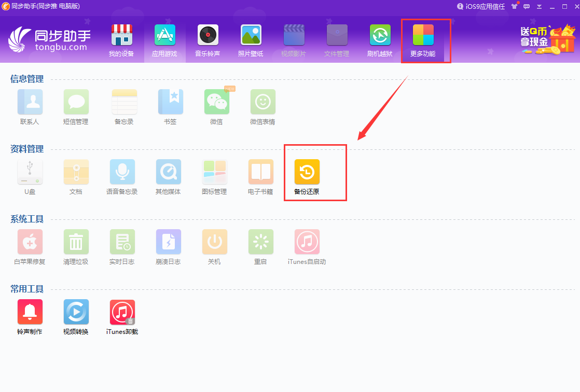Switch to the 音乐铃声 tab
The image size is (580, 392).
coord(207,39)
